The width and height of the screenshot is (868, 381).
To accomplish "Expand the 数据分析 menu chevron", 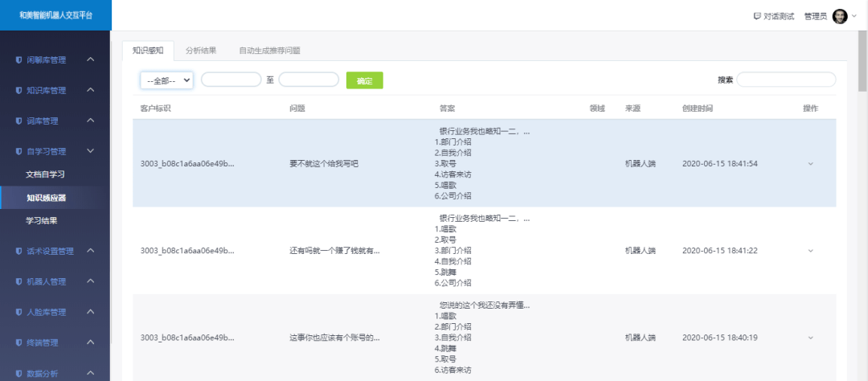I will point(91,373).
